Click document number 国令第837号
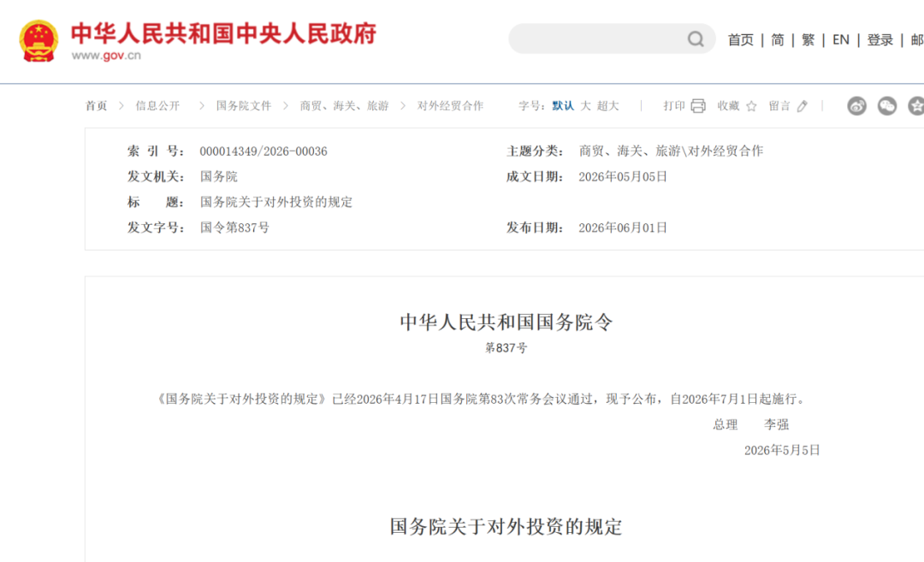The image size is (924, 562). (234, 228)
